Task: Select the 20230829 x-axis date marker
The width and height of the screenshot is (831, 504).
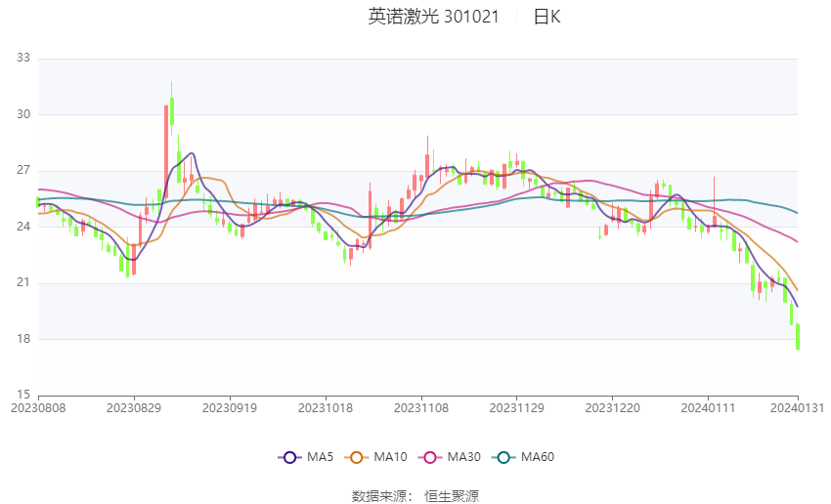Action: (x=134, y=408)
